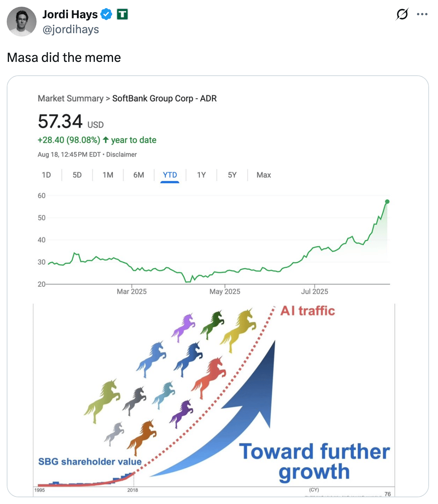
Task: Click the Jordi Hays display name
Action: pos(70,14)
